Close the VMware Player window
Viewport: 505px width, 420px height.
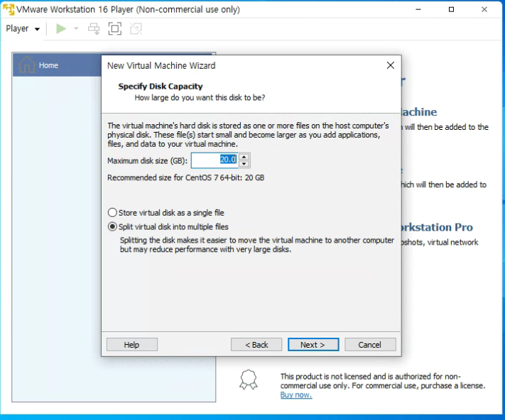coord(484,9)
